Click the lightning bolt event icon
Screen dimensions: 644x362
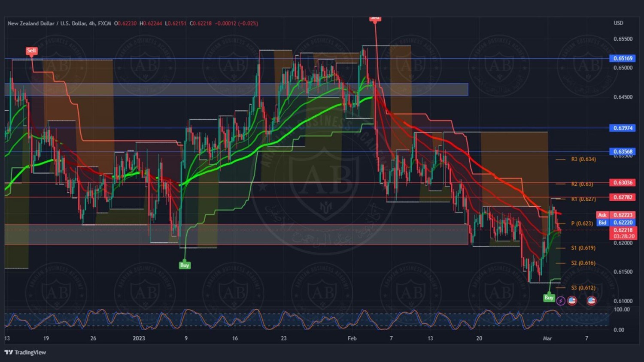click(x=560, y=301)
